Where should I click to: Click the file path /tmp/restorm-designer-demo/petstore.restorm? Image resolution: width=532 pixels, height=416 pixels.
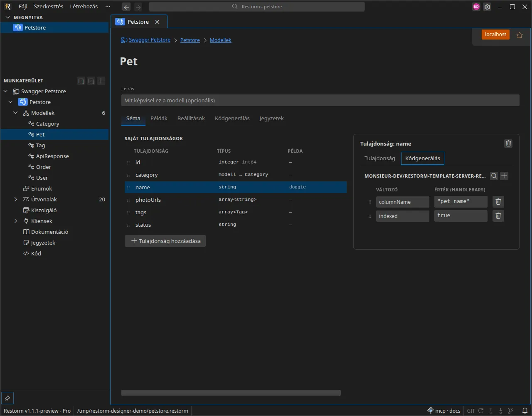coord(133,411)
